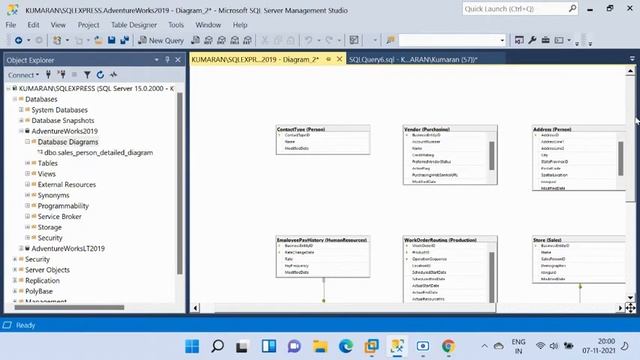Click the Analysis Services XMLA Query icon
The height and width of the screenshot is (360, 640).
235,40
